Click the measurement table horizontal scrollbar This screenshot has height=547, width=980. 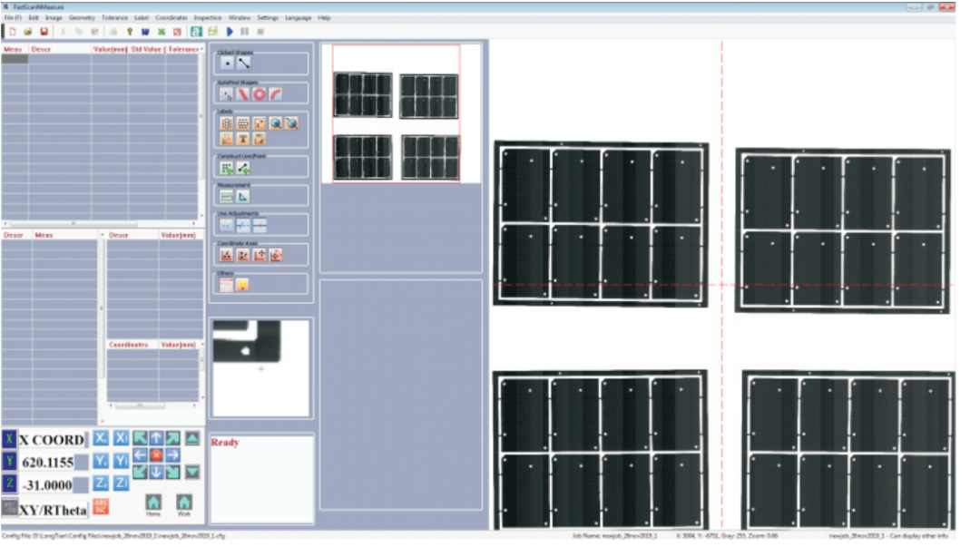click(x=100, y=223)
